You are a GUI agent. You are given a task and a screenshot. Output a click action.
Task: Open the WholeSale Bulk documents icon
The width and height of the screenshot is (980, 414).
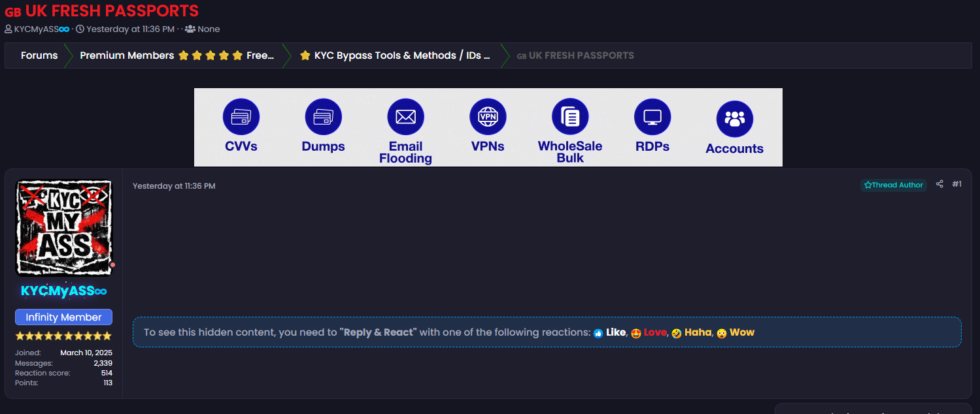pyautogui.click(x=570, y=117)
